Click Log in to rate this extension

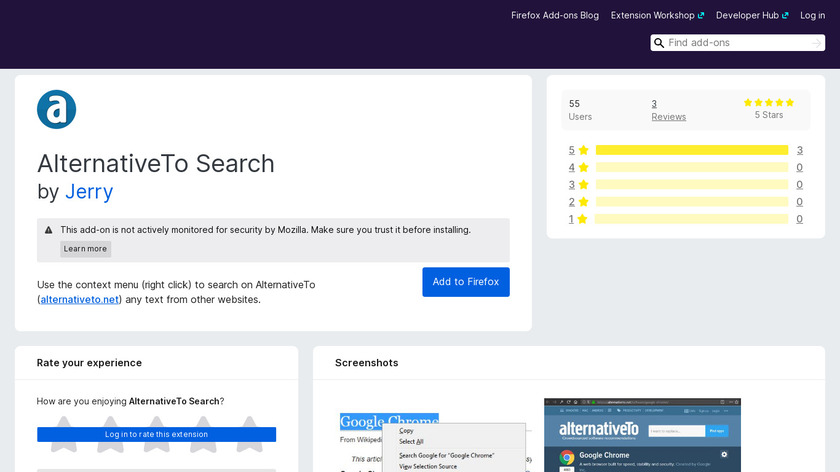[x=156, y=434]
